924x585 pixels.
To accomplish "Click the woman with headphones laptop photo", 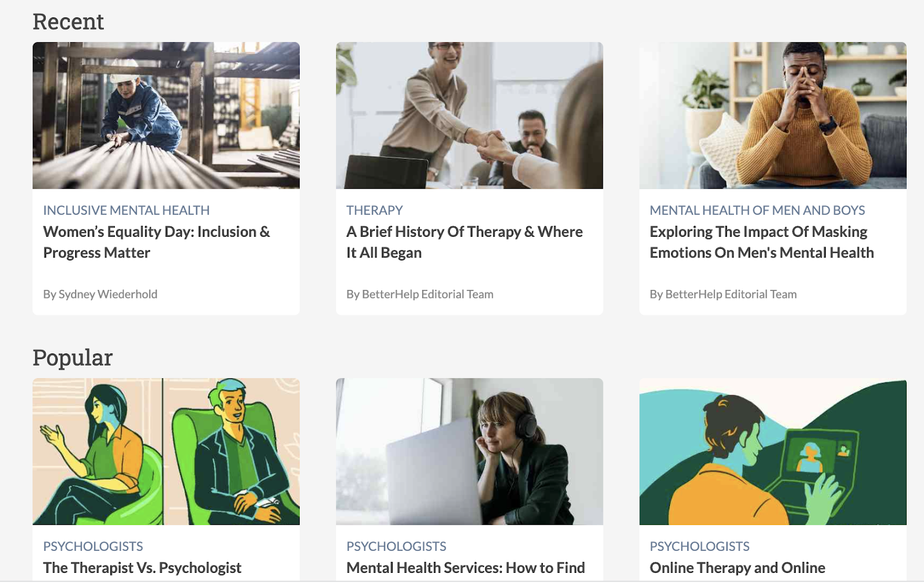I will click(470, 452).
